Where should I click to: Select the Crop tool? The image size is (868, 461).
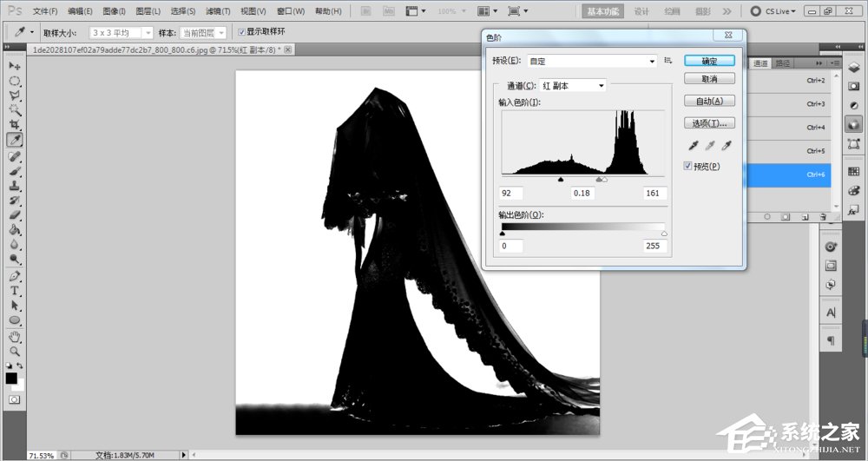pyautogui.click(x=15, y=125)
